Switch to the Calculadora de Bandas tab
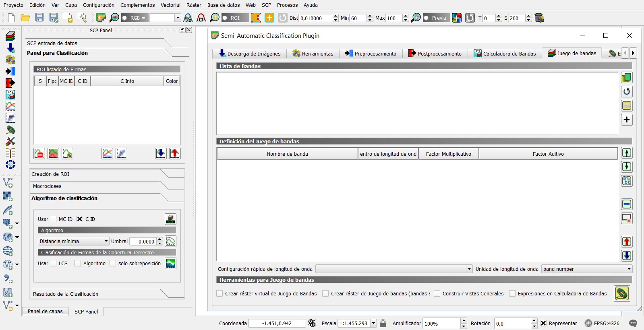The width and height of the screenshot is (644, 330). [505, 54]
